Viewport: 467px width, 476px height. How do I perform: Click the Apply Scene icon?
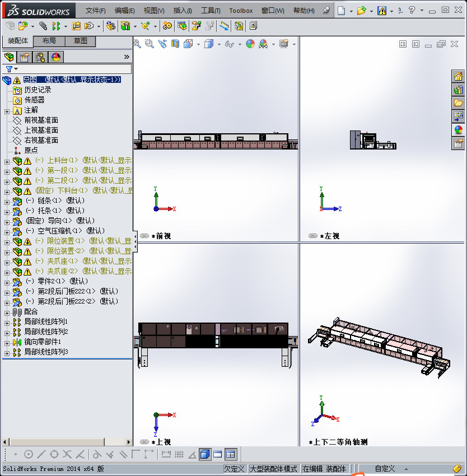point(263,44)
